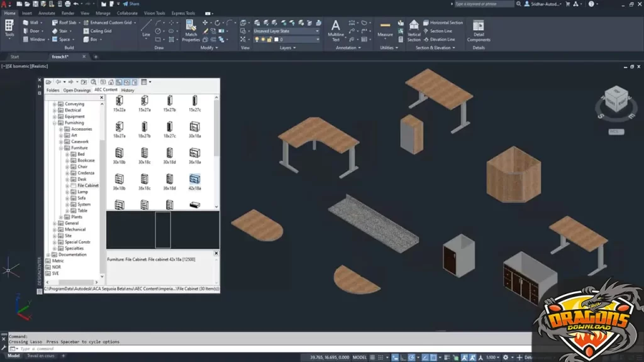Create a Vertical Section
This screenshot has width=644, height=362.
[x=414, y=31]
